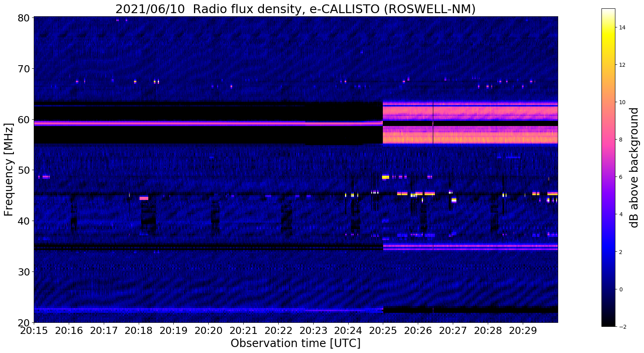Click the colorbar gradient strip
Screen dimensions: 644x353
[x=608, y=167]
